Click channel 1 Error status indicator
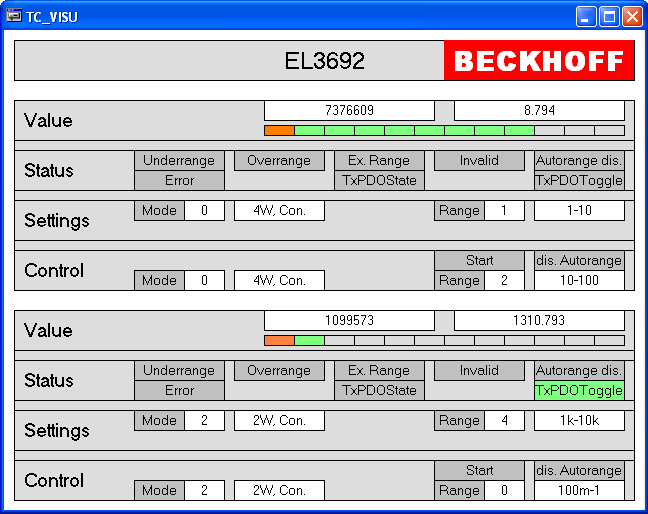 click(x=179, y=181)
